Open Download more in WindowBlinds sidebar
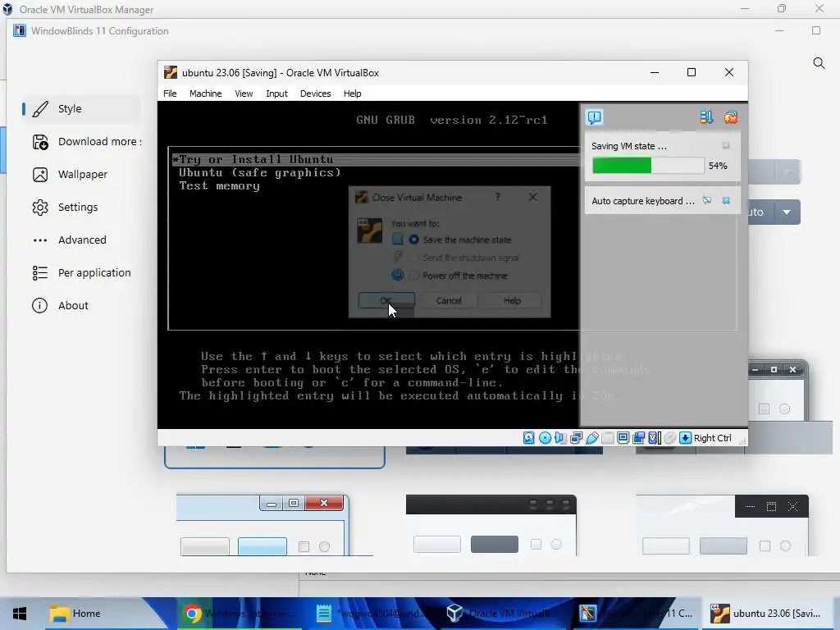 [81, 141]
